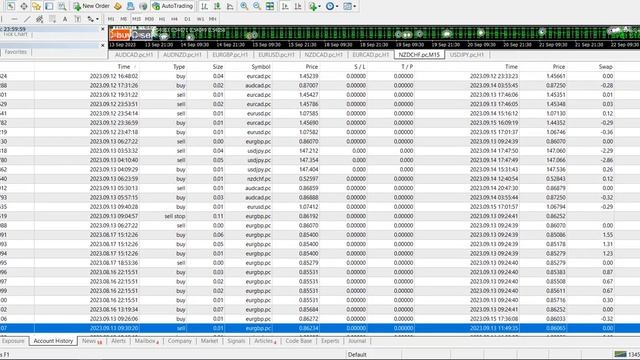Sort history by the Symbol column
The width and height of the screenshot is (640, 360).
point(261,67)
